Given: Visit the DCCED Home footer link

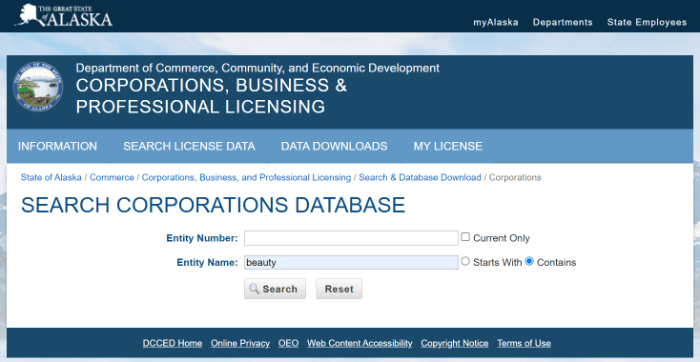Looking at the screenshot, I should pos(172,343).
